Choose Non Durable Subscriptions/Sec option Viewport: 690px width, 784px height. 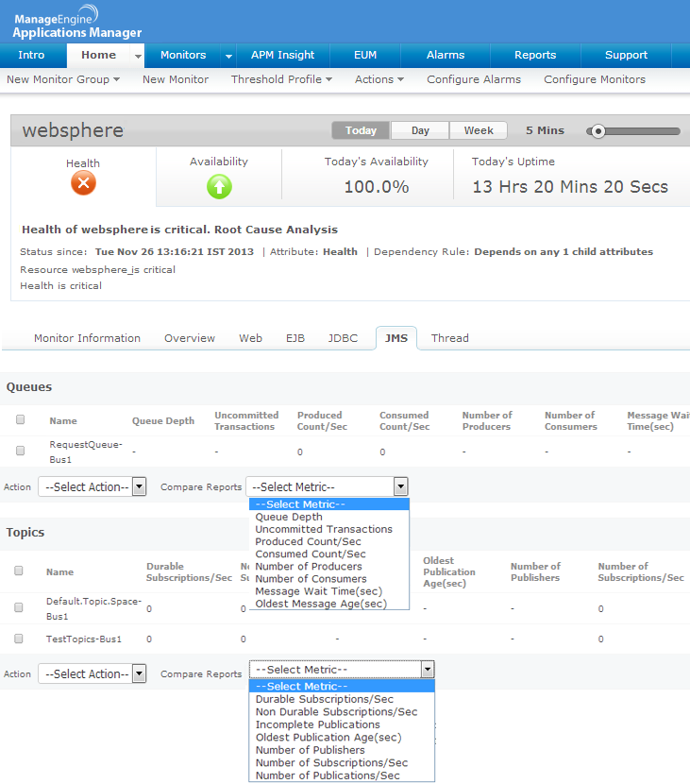[x=342, y=712]
